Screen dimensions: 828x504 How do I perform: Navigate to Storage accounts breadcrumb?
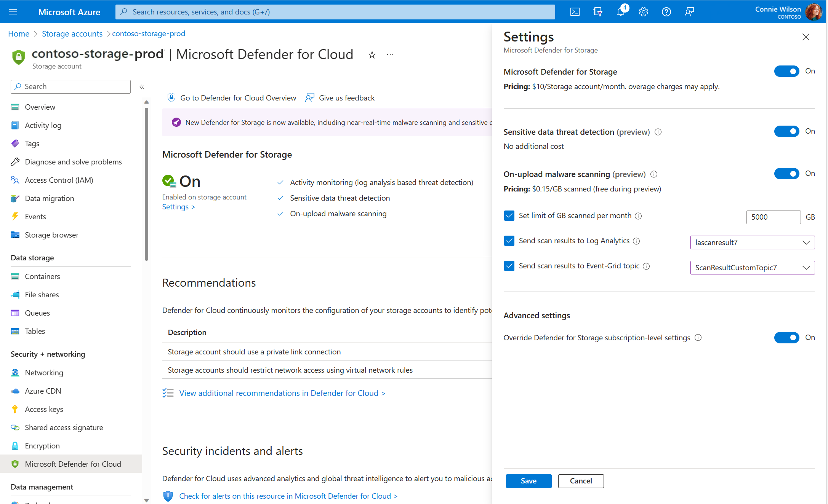pos(72,33)
